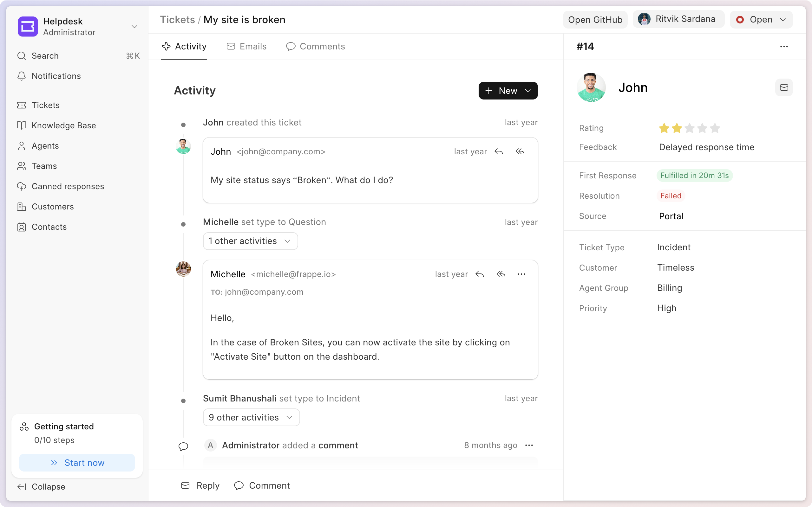Open Canned responses
Image resolution: width=812 pixels, height=507 pixels.
(68, 186)
